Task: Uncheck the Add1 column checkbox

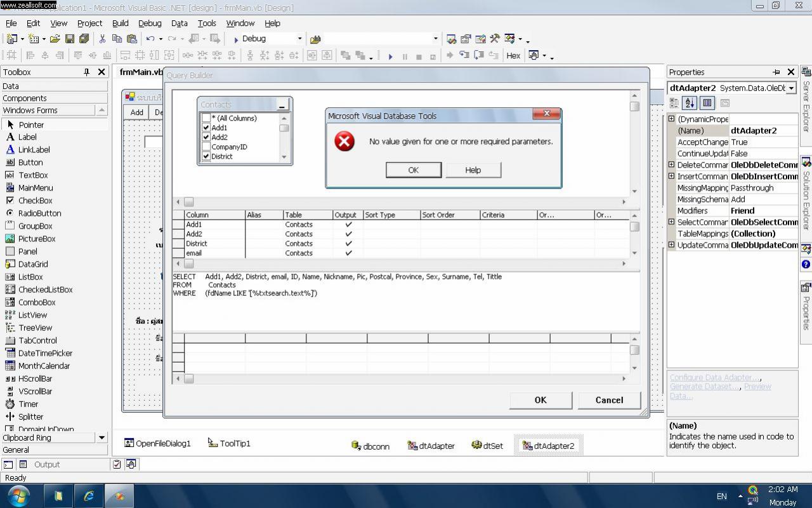Action: click(206, 128)
